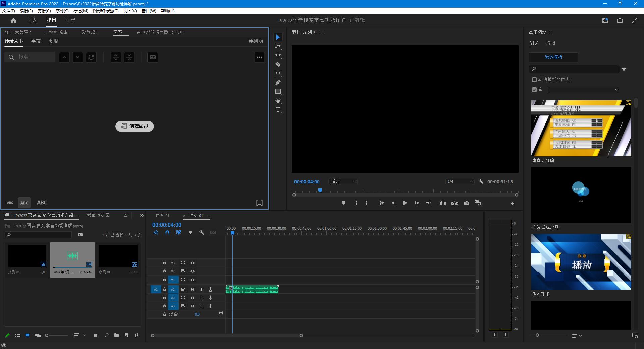Select the Selection tool arrow

click(278, 37)
